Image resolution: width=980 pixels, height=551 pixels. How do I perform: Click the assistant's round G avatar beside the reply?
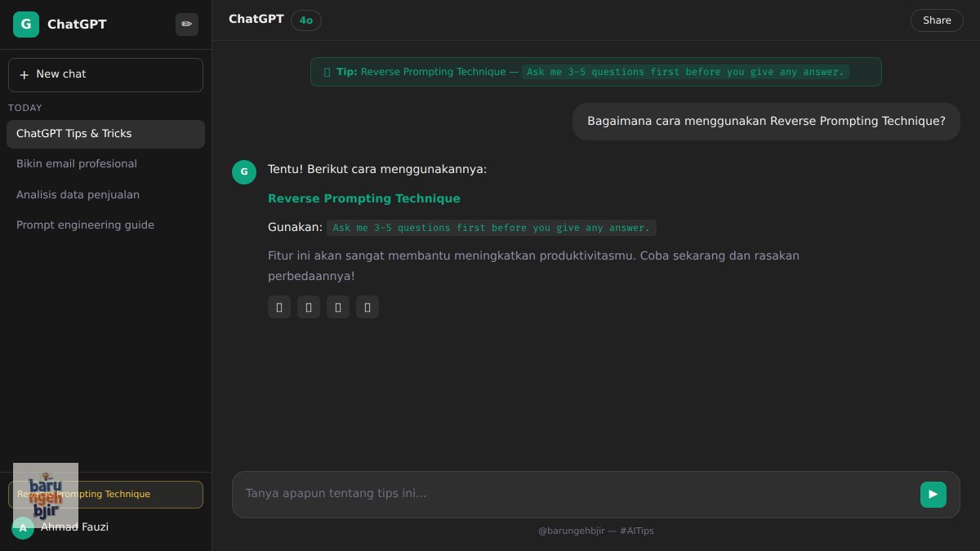(x=244, y=171)
